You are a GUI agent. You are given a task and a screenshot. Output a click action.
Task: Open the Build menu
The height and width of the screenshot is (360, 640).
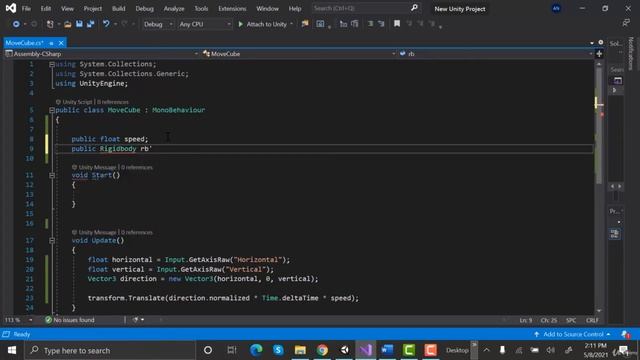click(119, 9)
